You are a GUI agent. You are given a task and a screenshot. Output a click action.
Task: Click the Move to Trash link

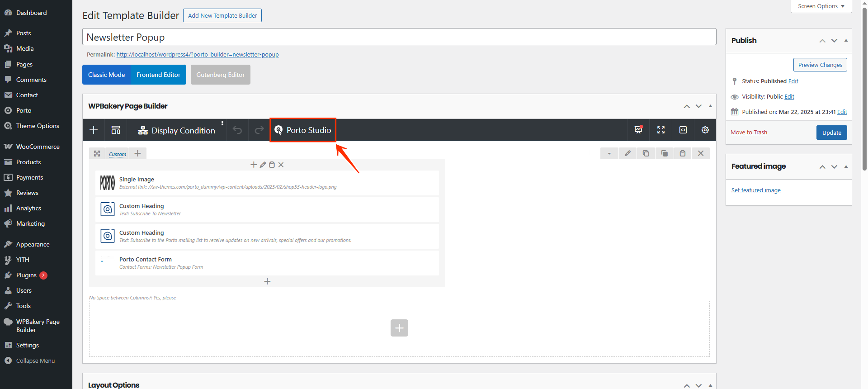[749, 132]
